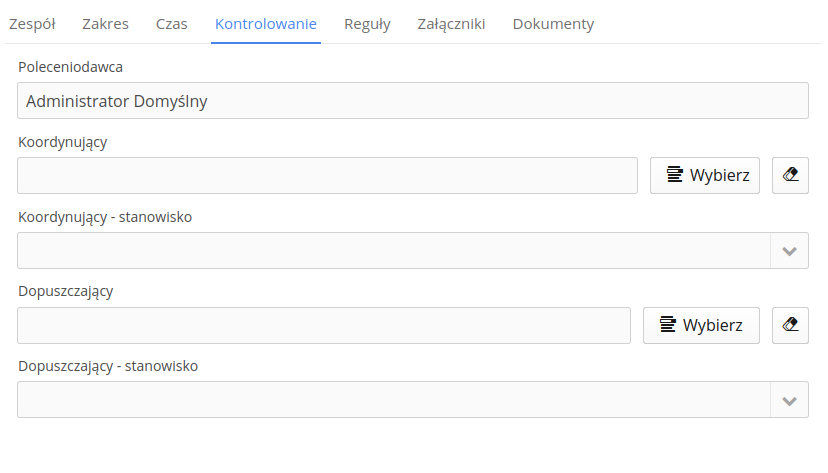
Task: Open the Koordynujący - stanowisko combo box
Action: (x=412, y=251)
